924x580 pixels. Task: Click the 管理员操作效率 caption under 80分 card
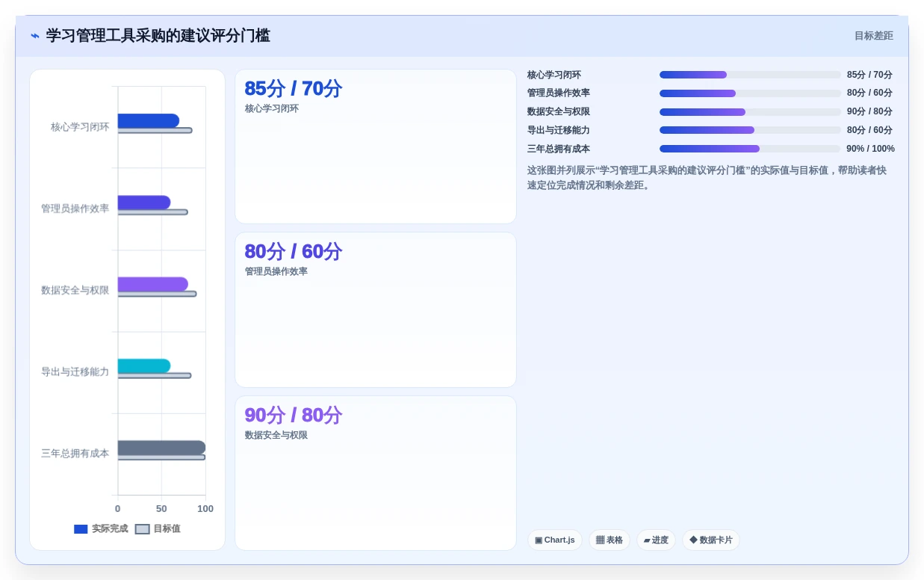276,271
